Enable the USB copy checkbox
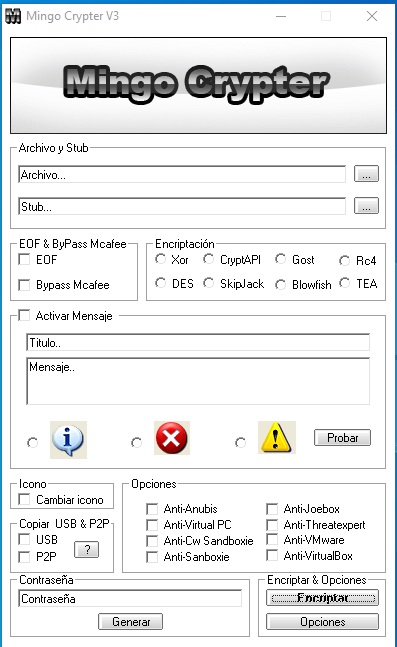 [x=24, y=539]
